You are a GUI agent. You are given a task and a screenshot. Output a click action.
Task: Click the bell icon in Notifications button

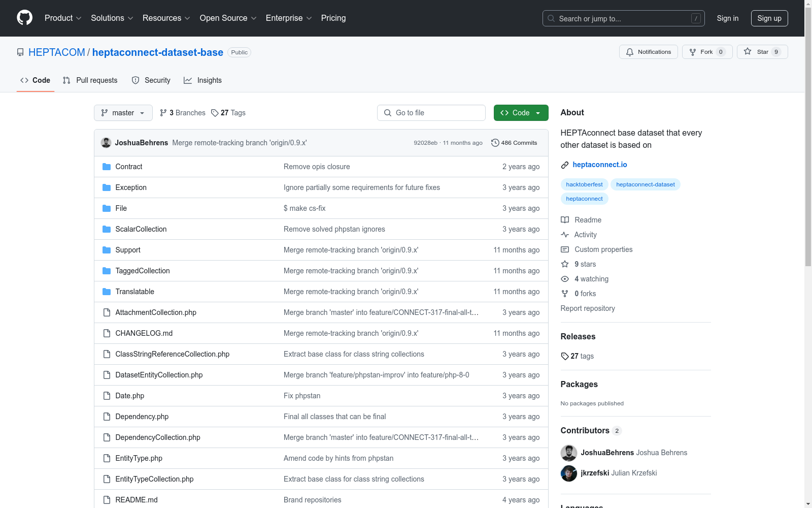coord(630,52)
